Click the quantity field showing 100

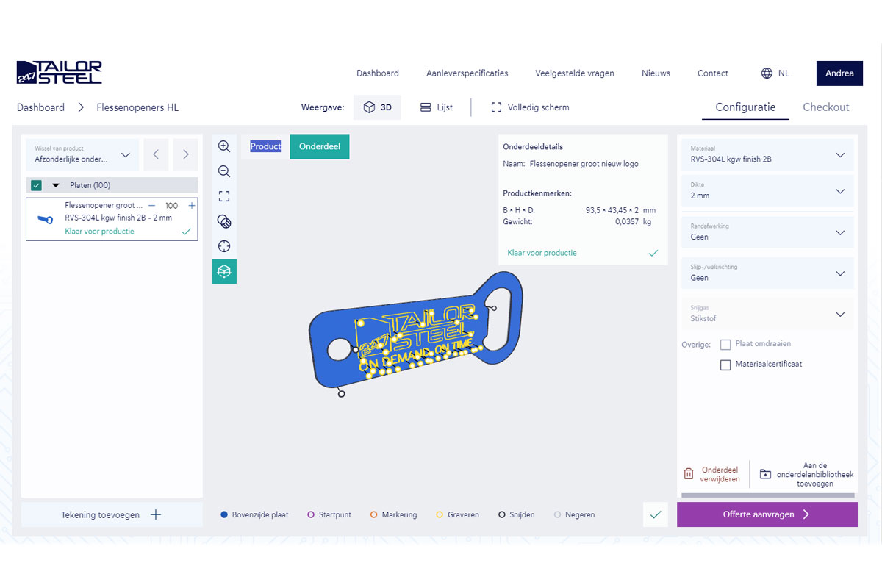[x=171, y=206]
